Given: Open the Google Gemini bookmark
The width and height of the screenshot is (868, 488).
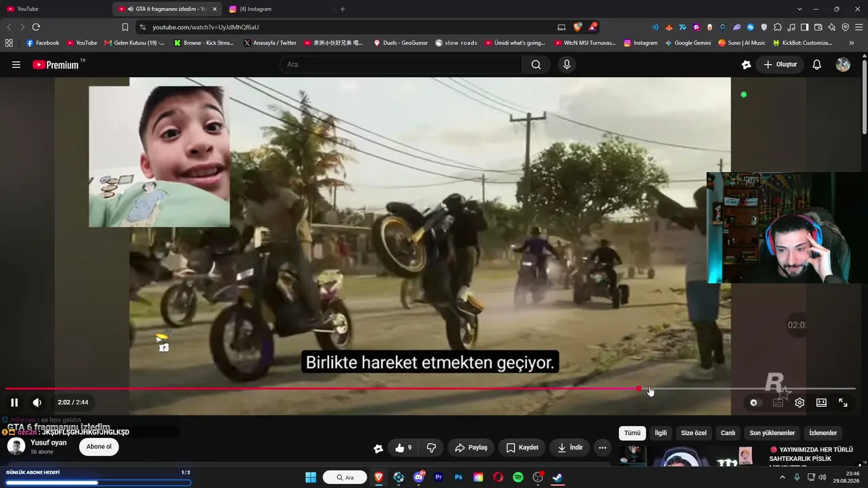Looking at the screenshot, I should (688, 43).
